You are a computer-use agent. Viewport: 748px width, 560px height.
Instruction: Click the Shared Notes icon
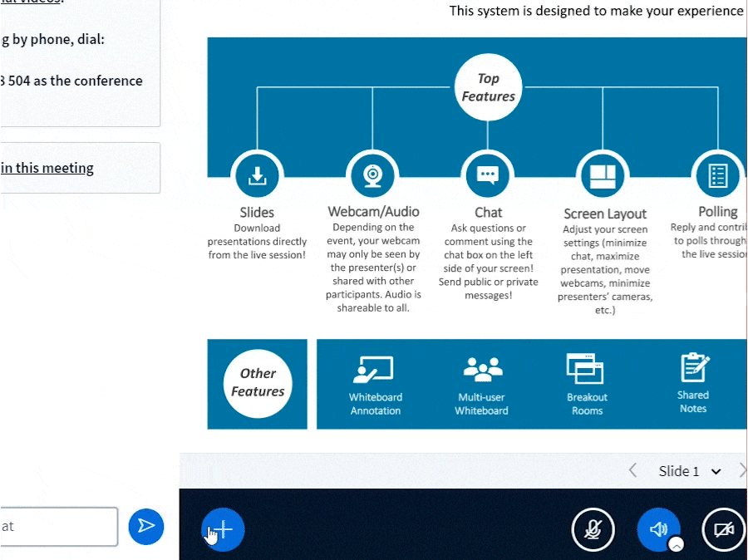(x=693, y=368)
